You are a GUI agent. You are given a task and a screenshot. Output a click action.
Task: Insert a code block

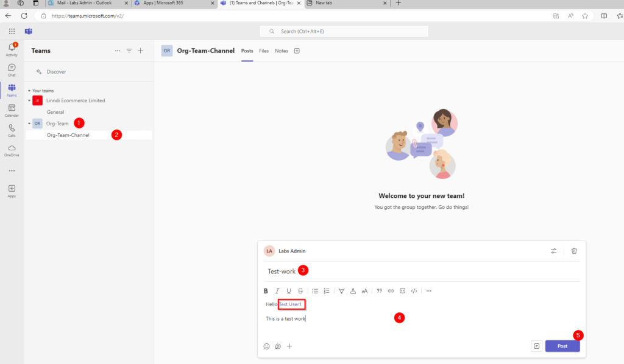[x=402, y=291]
